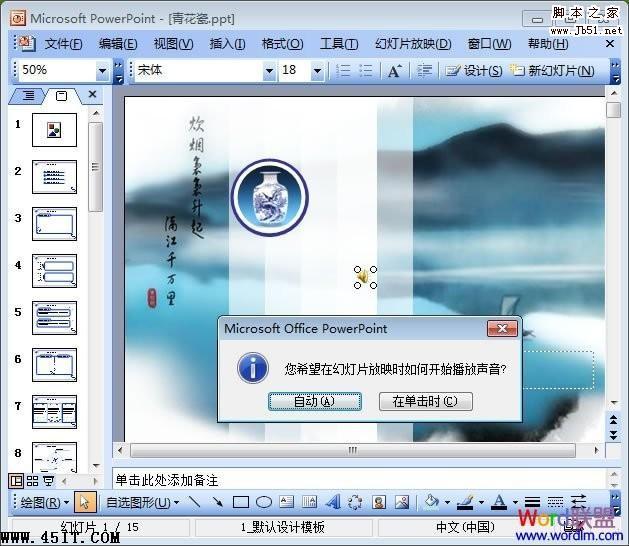Image resolution: width=629 pixels, height=546 pixels.
Task: Click the bulleted list icon
Action: (x=365, y=71)
